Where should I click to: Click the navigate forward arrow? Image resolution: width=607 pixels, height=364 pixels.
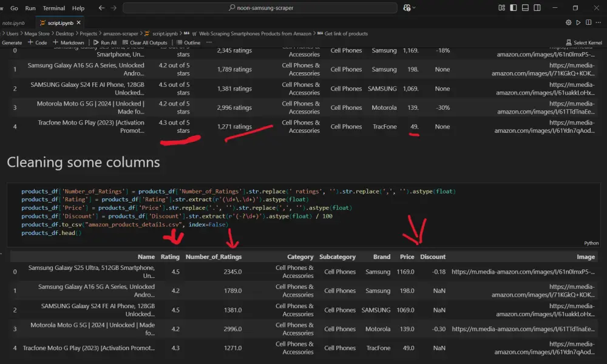pyautogui.click(x=114, y=8)
